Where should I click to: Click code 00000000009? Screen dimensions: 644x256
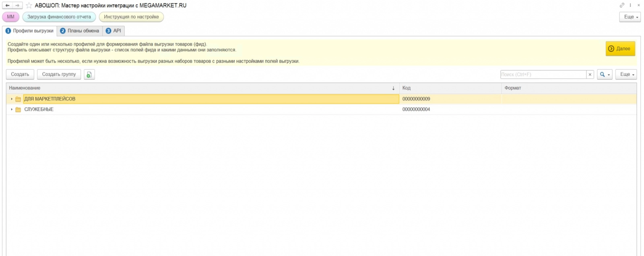tap(416, 99)
